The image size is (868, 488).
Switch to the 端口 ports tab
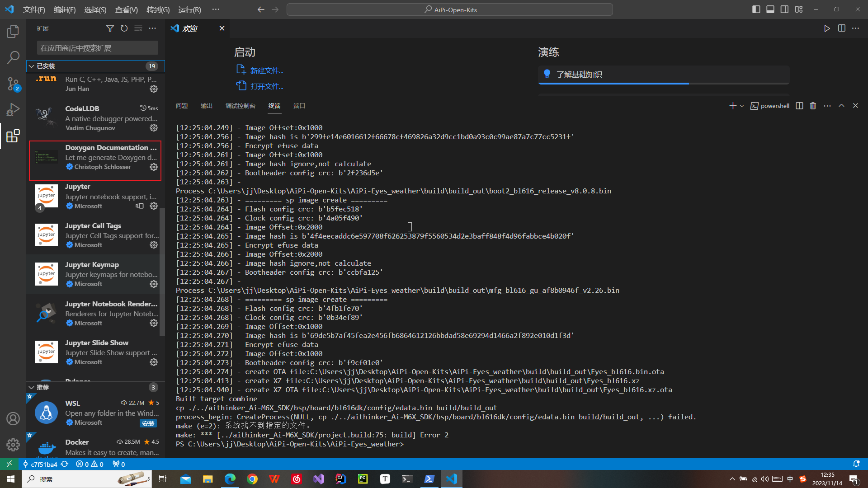point(299,106)
